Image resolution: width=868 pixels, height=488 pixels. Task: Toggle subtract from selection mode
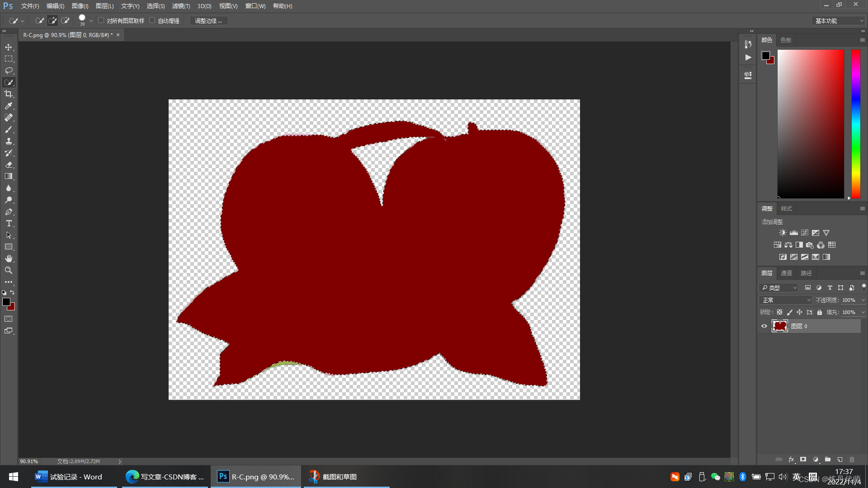[x=65, y=21]
